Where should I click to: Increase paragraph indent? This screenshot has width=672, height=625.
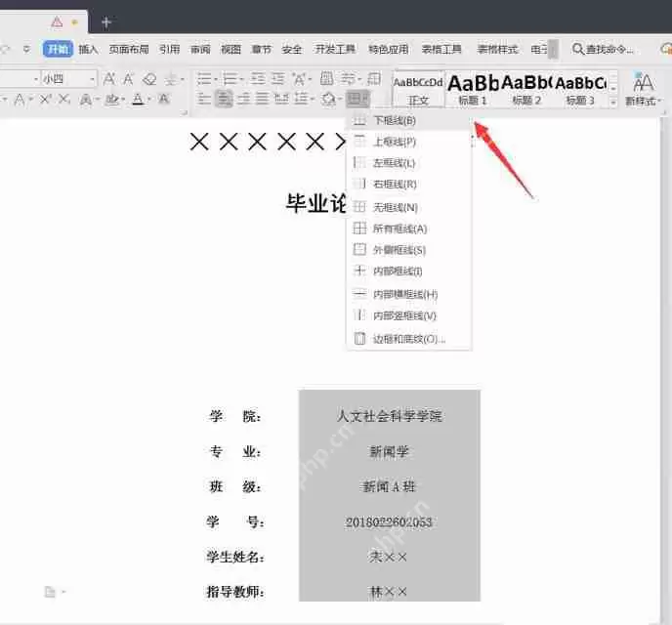[x=277, y=79]
